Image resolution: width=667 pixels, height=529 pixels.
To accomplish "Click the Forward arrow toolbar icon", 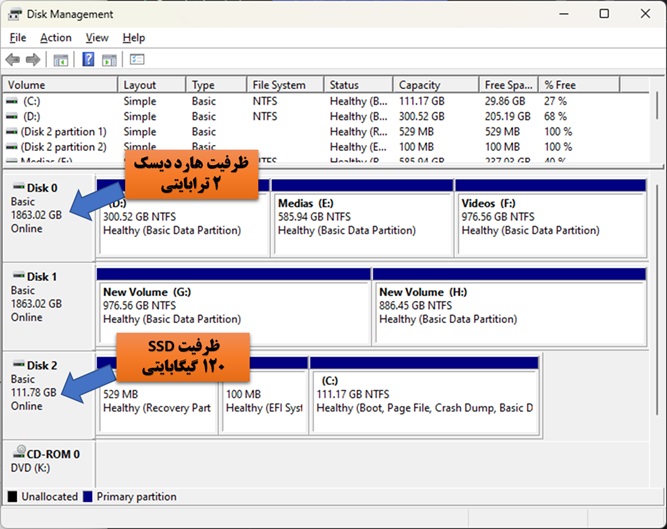I will pos(33,60).
